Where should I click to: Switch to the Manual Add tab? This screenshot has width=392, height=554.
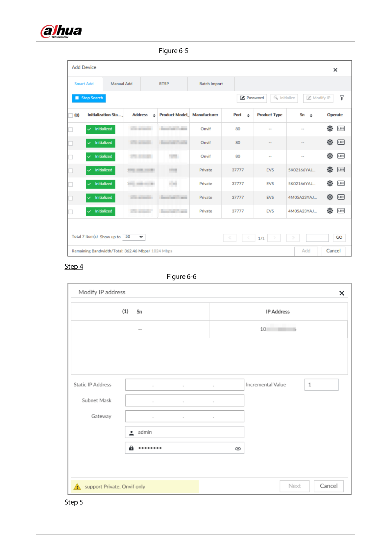121,84
